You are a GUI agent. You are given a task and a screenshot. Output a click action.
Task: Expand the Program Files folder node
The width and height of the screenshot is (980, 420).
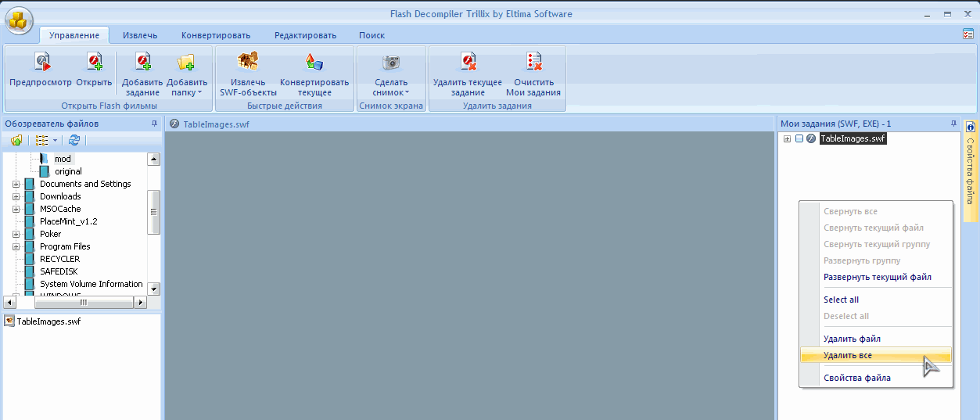coord(16,246)
